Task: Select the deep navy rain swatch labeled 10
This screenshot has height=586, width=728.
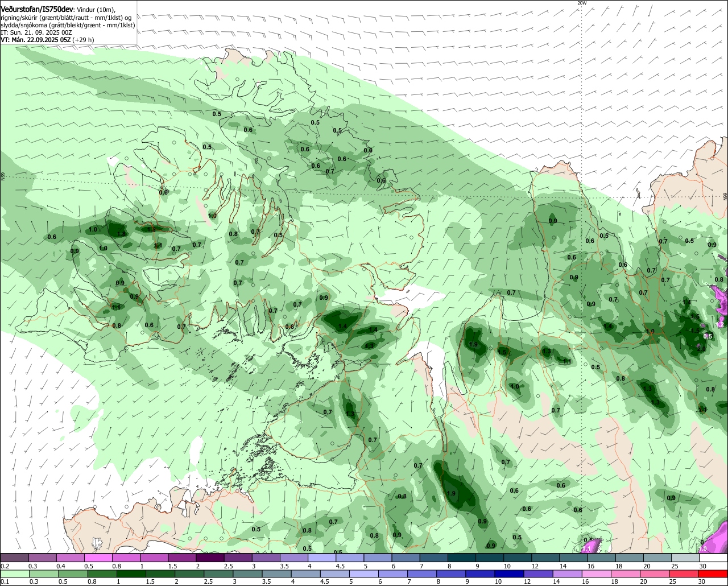Action: click(x=509, y=573)
